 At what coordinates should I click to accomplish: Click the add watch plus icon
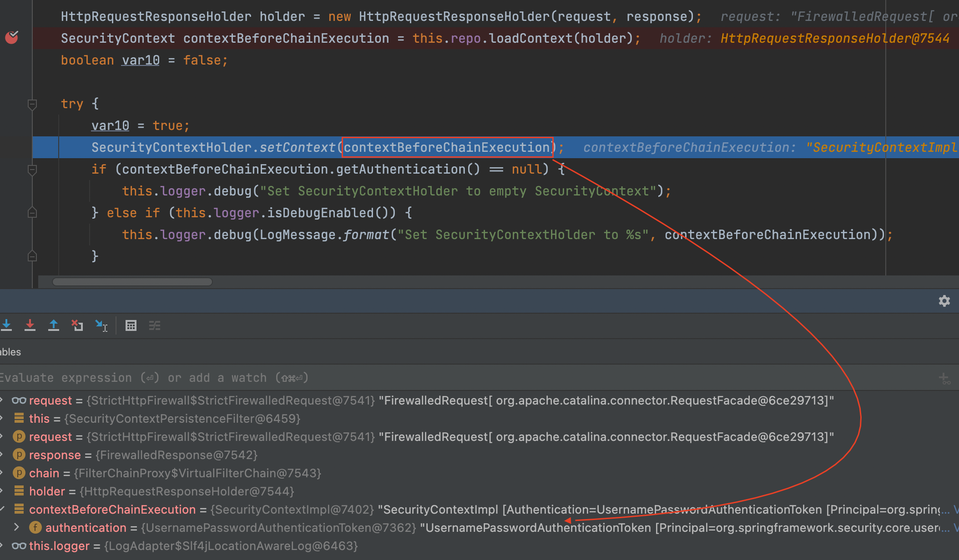click(944, 378)
